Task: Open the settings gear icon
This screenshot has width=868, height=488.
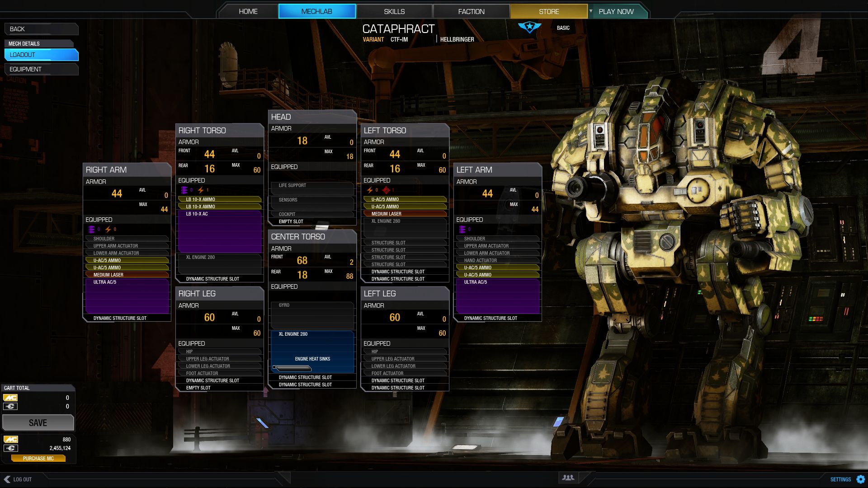Action: (860, 479)
